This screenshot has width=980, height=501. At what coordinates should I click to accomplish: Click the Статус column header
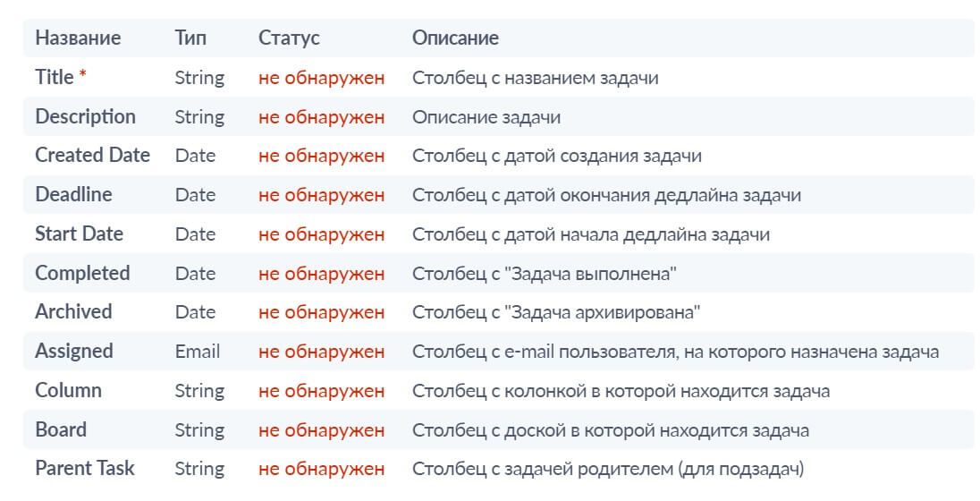coord(289,38)
